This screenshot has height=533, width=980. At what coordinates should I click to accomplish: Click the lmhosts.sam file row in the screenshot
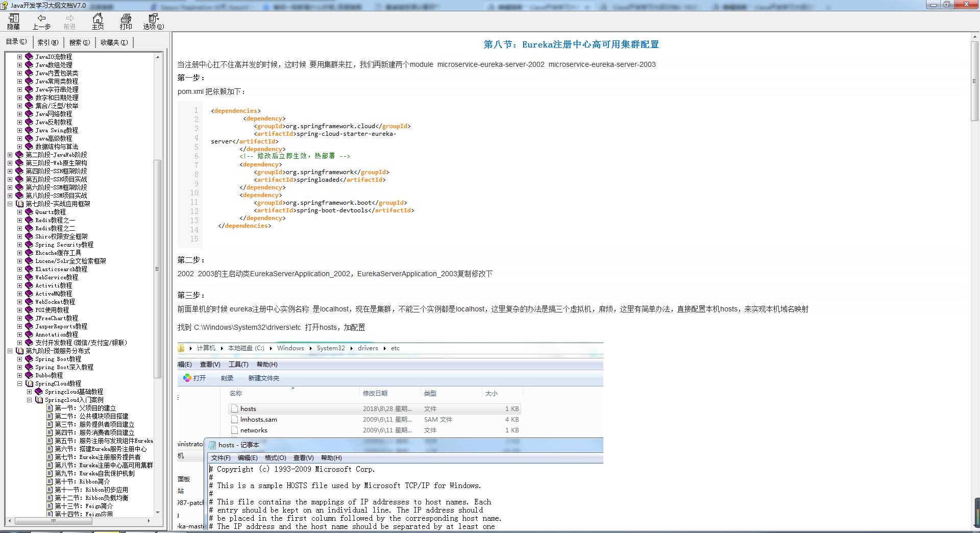tap(375, 420)
